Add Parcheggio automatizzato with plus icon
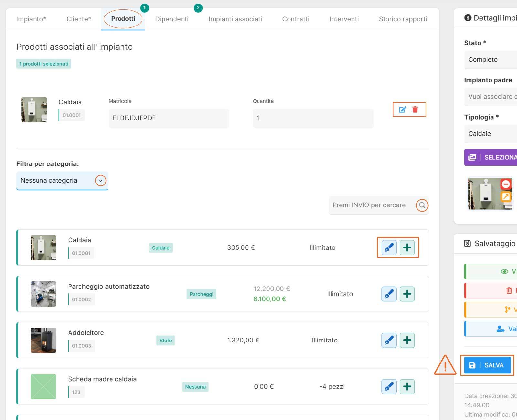Viewport: 517px width, 420px height. (x=407, y=294)
